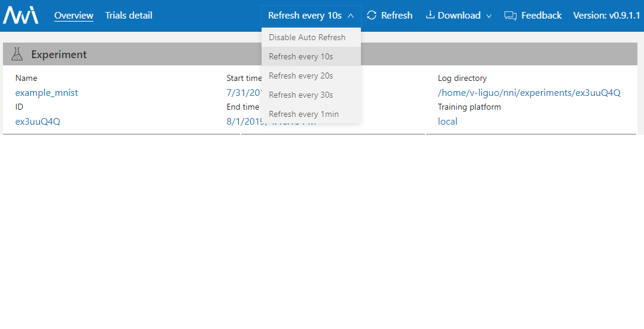The width and height of the screenshot is (644, 329).
Task: Click the NNI logo
Action: 20,15
